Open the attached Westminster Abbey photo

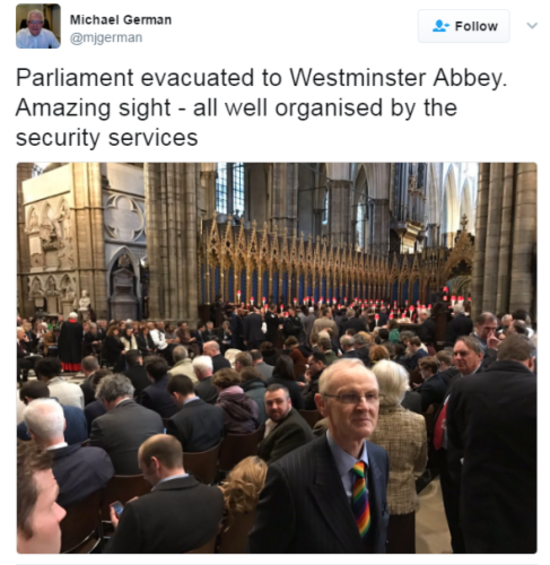tap(276, 358)
